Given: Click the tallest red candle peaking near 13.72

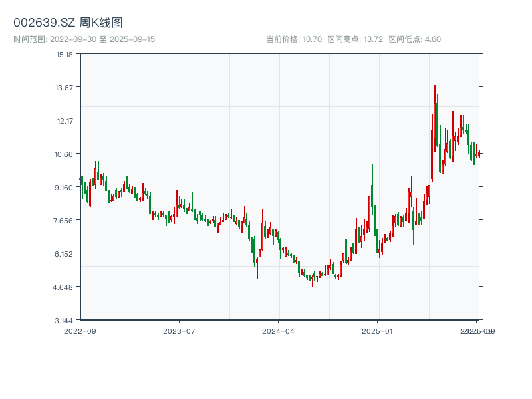Looking at the screenshot, I should coord(435,119).
